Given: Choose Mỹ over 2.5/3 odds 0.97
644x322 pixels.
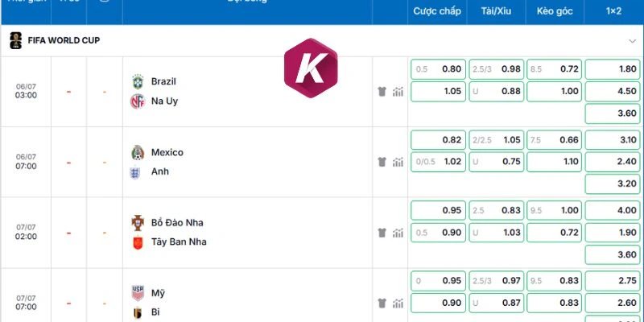Looking at the screenshot, I should click(x=497, y=281).
